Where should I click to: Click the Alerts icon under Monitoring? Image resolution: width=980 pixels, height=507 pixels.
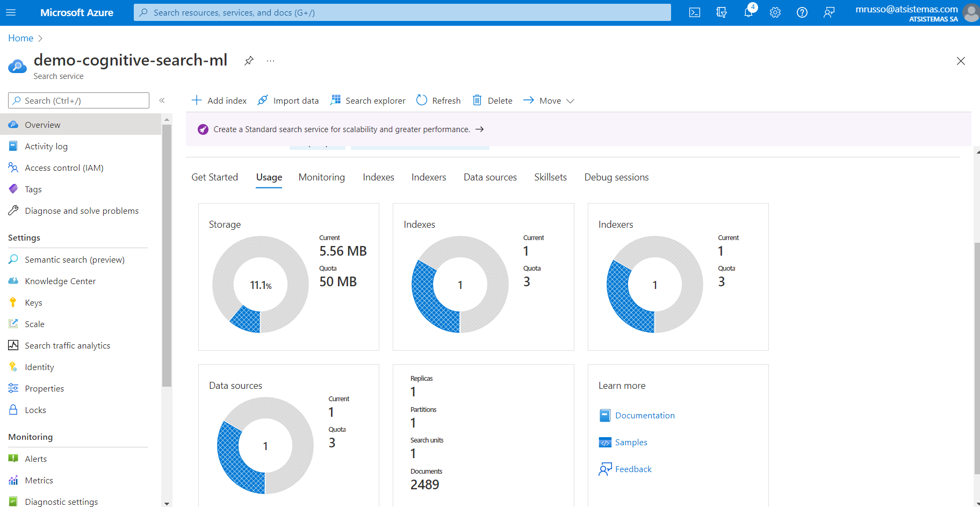click(x=13, y=459)
